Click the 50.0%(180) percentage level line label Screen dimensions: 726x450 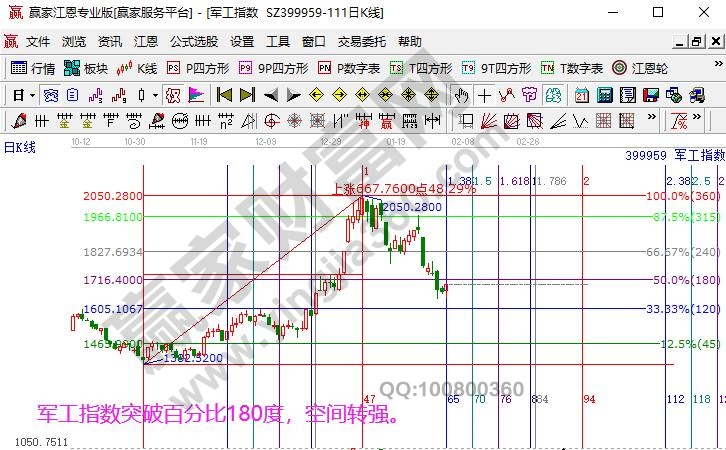[684, 281]
